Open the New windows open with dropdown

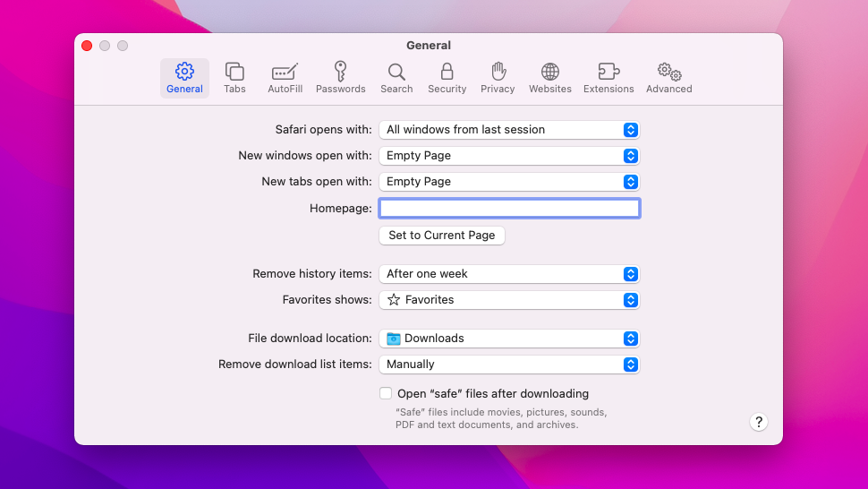tap(509, 156)
